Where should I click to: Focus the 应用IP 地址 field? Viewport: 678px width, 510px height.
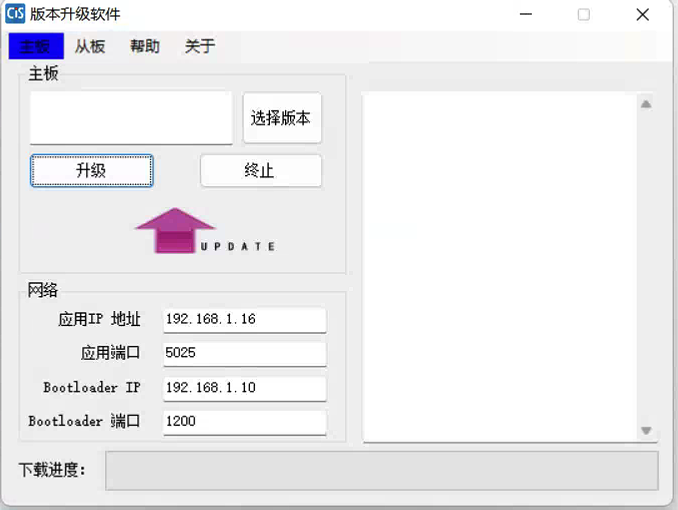point(243,320)
